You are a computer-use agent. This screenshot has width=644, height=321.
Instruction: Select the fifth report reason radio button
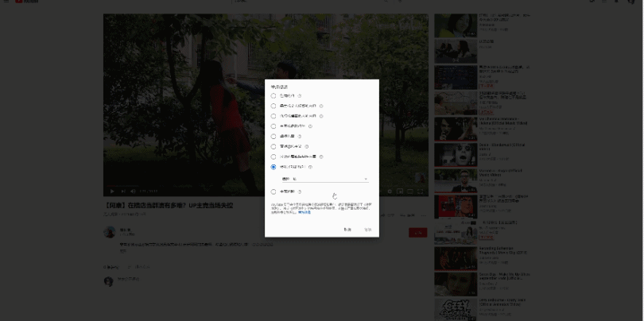click(x=274, y=137)
